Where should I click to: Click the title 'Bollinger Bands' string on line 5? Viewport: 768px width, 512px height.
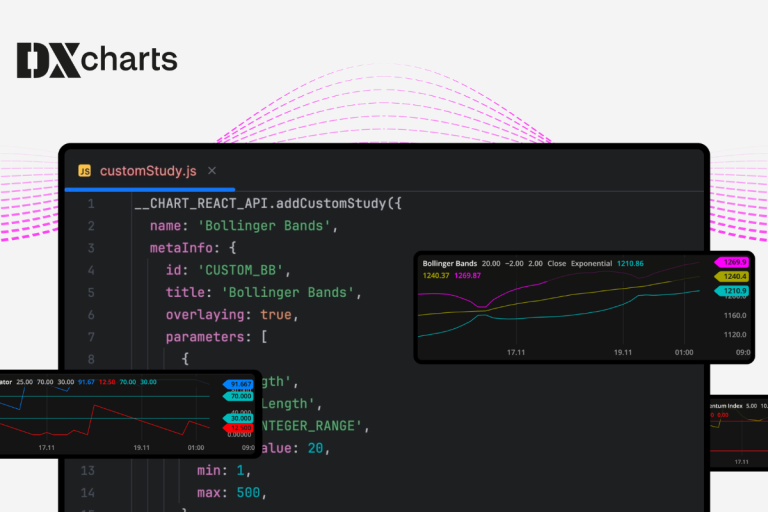pyautogui.click(x=288, y=293)
